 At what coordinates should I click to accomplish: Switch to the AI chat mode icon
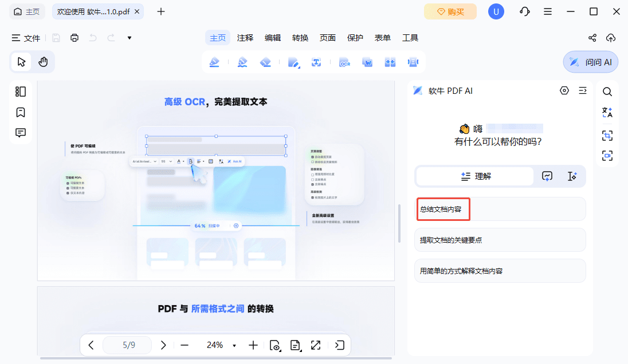[547, 176]
